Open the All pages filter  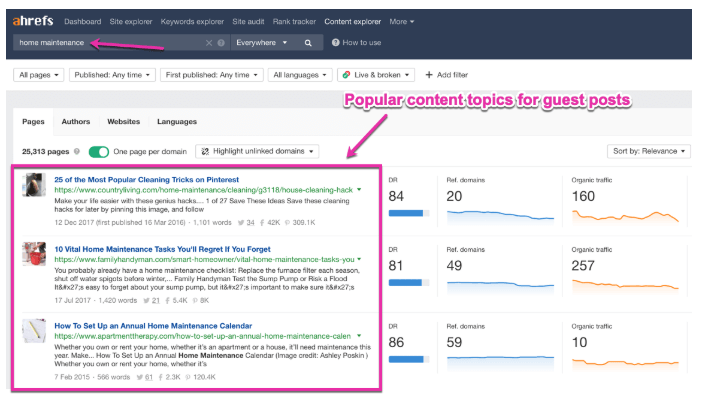(x=39, y=75)
